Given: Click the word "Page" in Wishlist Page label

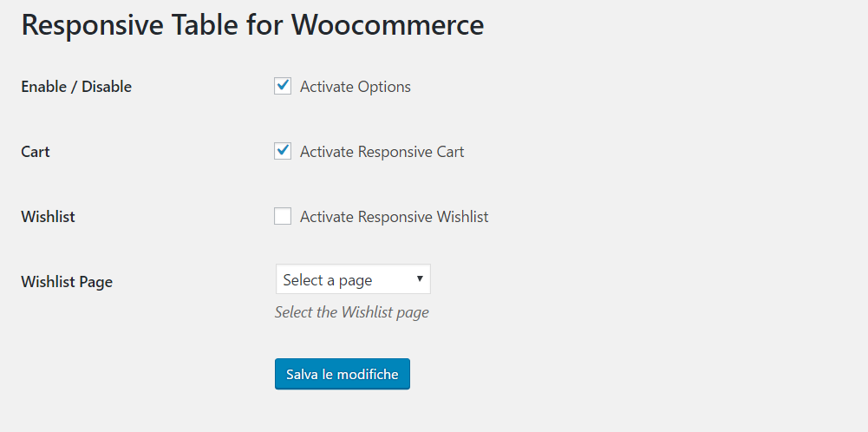Looking at the screenshot, I should pos(96,282).
